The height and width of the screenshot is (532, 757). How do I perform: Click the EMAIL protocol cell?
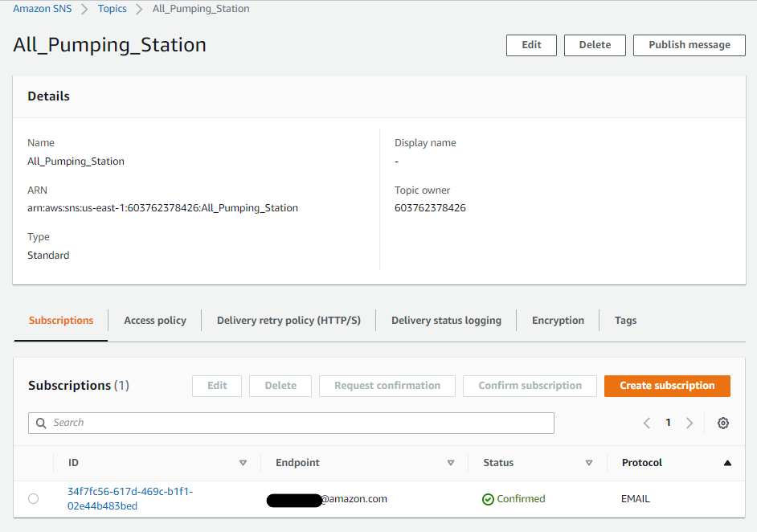(x=636, y=499)
